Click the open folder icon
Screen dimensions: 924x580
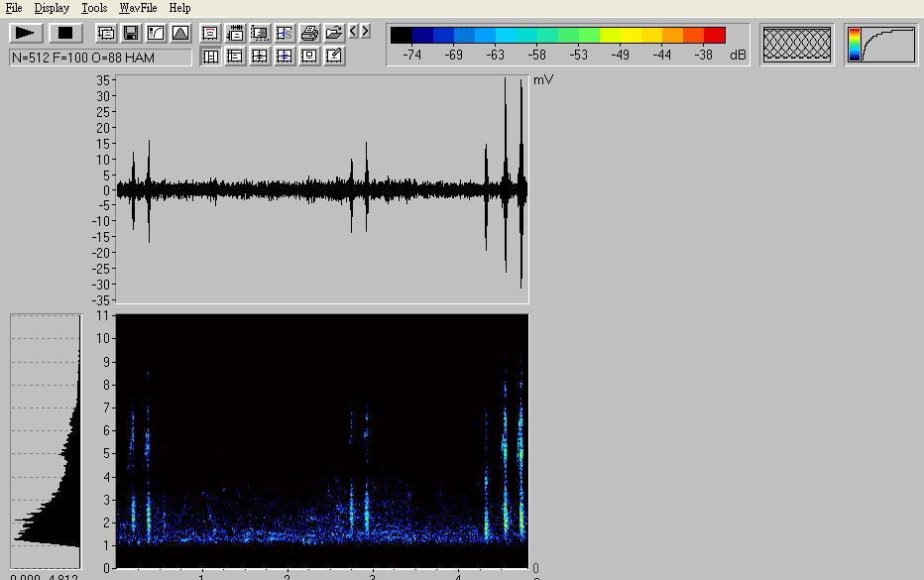coord(334,33)
